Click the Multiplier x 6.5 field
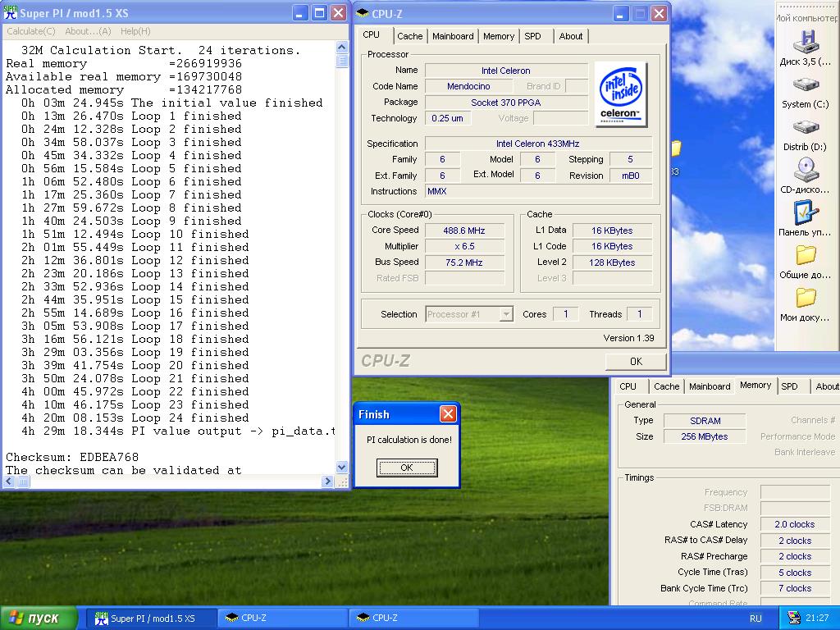 click(464, 246)
